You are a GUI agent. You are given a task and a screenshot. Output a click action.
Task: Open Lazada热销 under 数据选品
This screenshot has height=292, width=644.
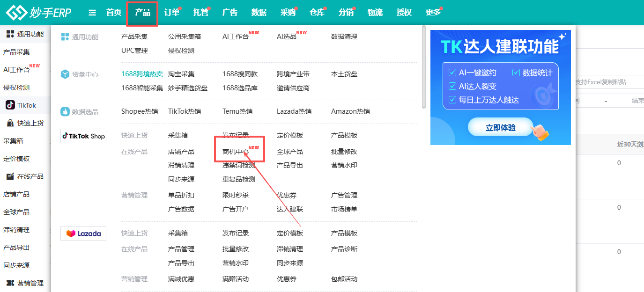point(294,111)
